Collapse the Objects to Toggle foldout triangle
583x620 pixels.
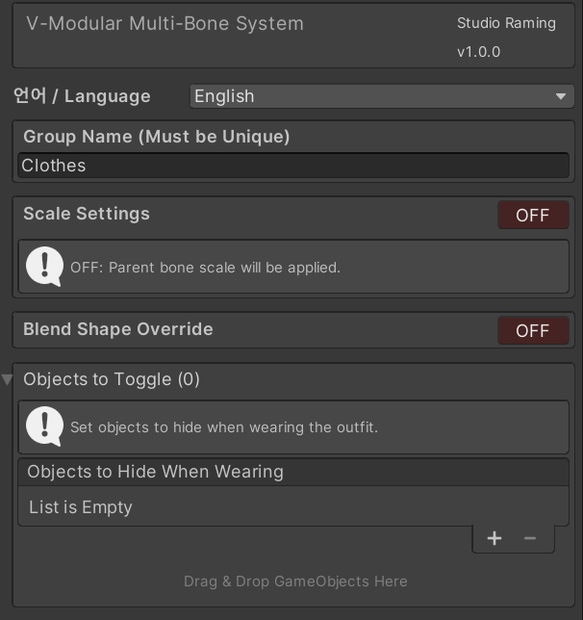point(7,379)
